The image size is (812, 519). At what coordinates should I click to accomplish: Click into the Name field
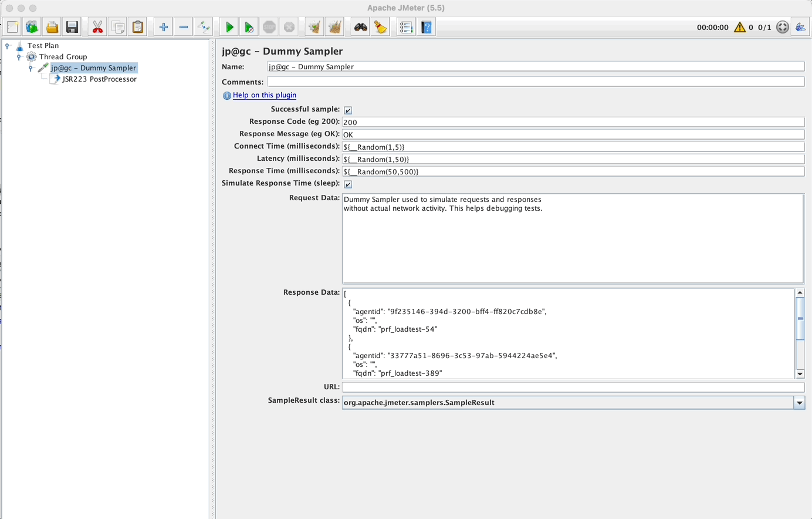pyautogui.click(x=536, y=66)
